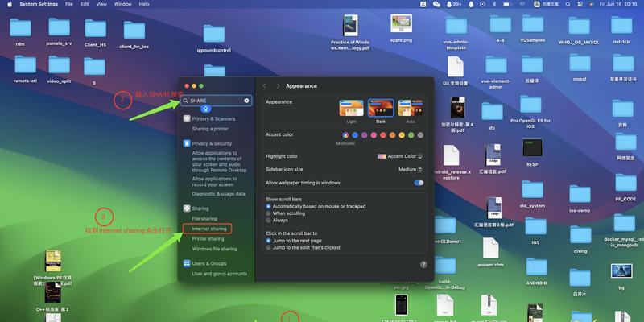Pick the Multicolor accent swatch
The width and height of the screenshot is (644, 322).
(x=346, y=135)
